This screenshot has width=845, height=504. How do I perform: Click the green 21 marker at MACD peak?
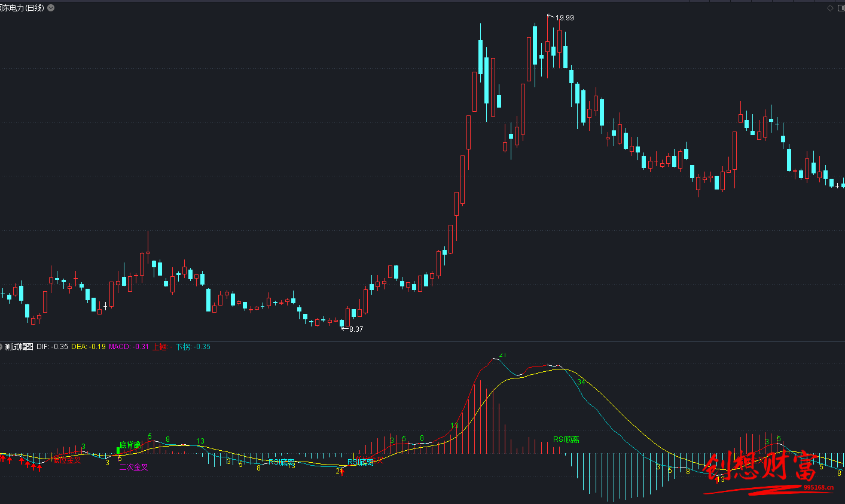502,355
